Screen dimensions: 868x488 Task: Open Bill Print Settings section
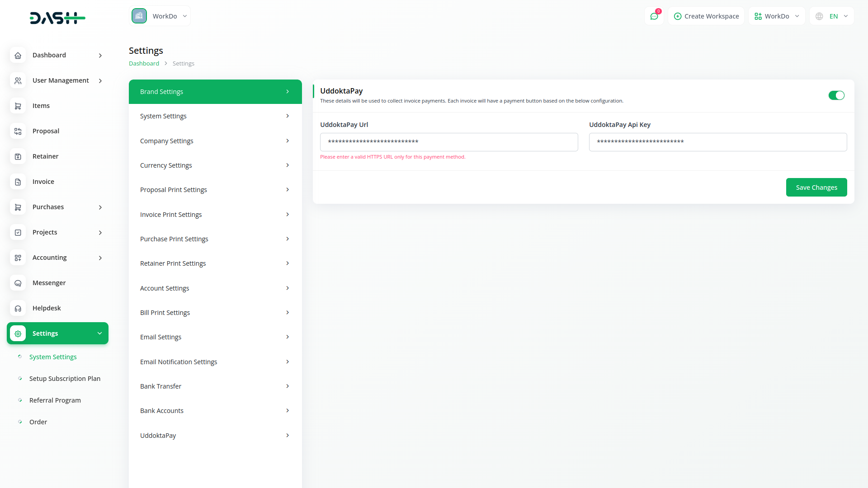[x=215, y=313]
